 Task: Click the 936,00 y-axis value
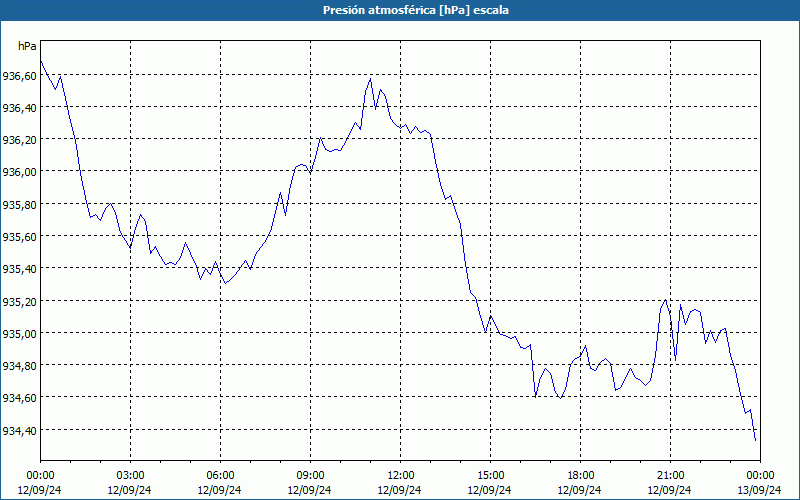(x=19, y=172)
